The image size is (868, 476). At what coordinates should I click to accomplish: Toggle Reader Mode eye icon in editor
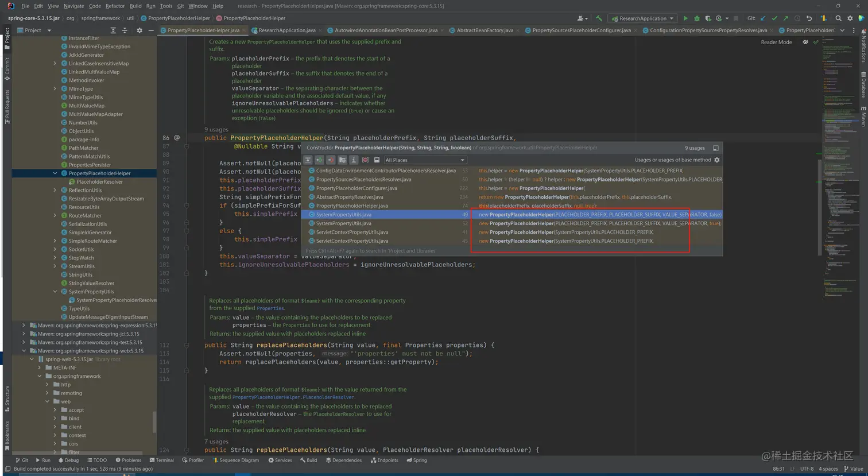click(805, 42)
